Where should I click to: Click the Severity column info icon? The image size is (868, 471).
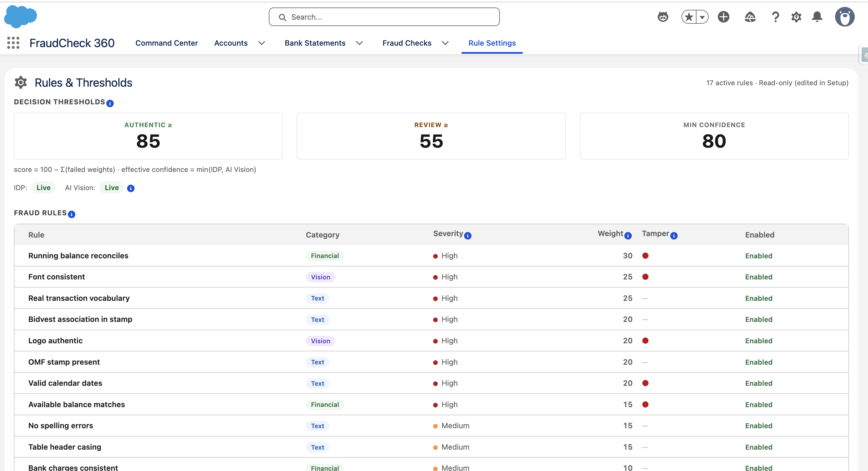tap(468, 236)
